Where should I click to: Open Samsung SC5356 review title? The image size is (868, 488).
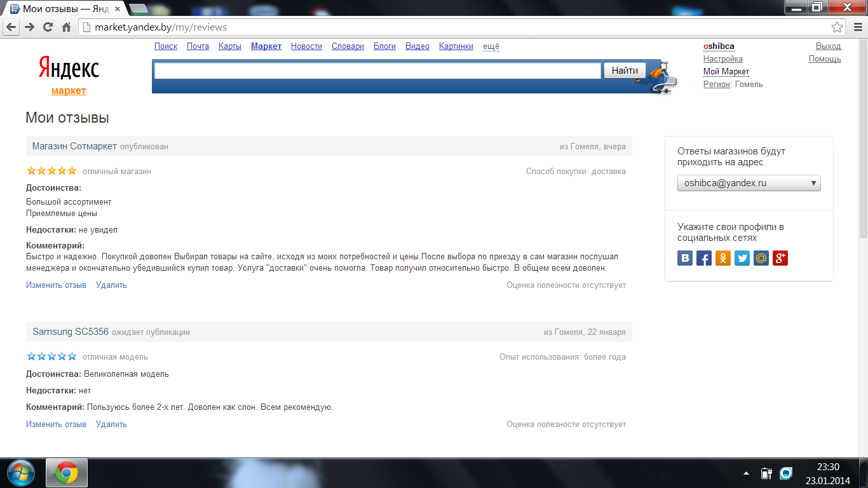coord(71,332)
